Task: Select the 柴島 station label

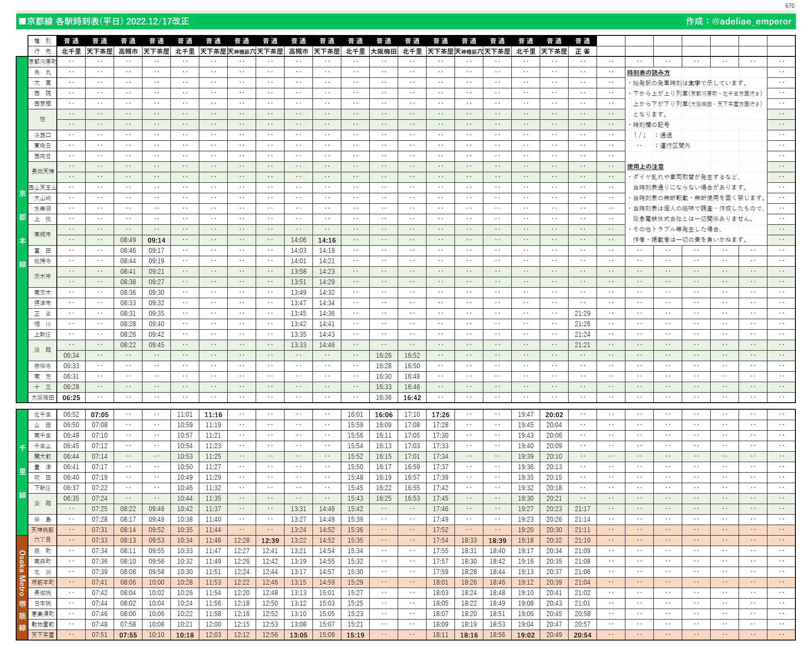Action: [42, 519]
